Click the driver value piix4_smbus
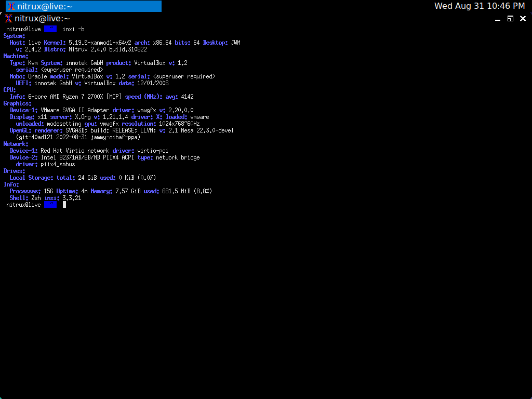Image resolution: width=532 pixels, height=399 pixels. 58,164
